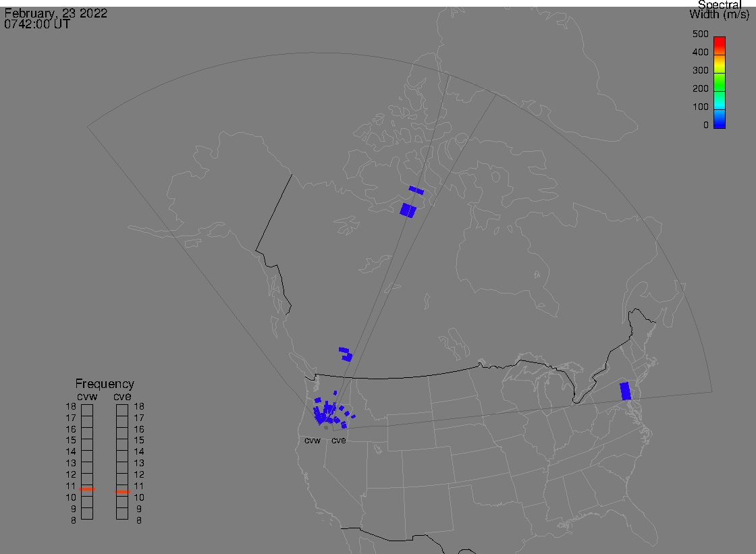The image size is (756, 554).
Task: Click the small blue patch above the large northern patch
Action: [x=416, y=190]
